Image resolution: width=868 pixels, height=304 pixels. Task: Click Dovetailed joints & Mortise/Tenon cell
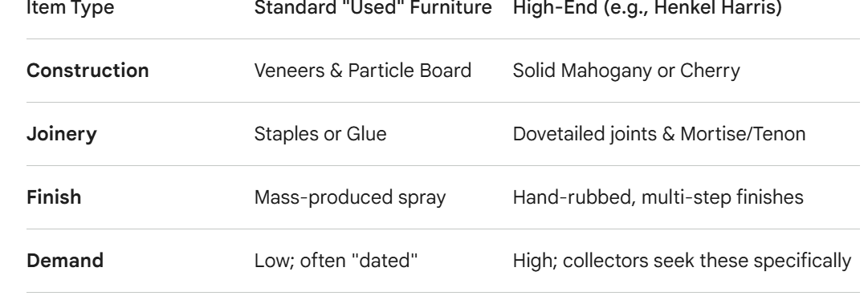click(658, 134)
